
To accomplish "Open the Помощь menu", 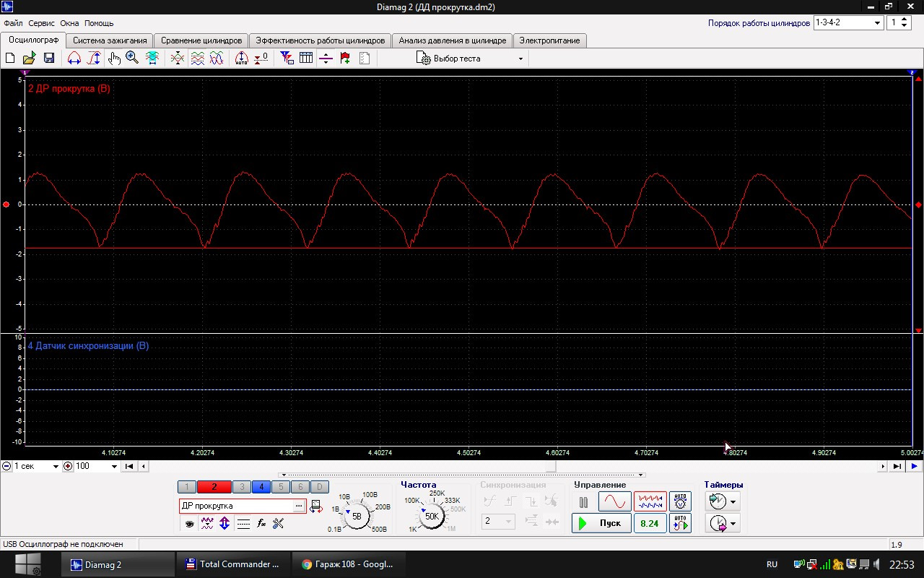I will pyautogui.click(x=99, y=23).
